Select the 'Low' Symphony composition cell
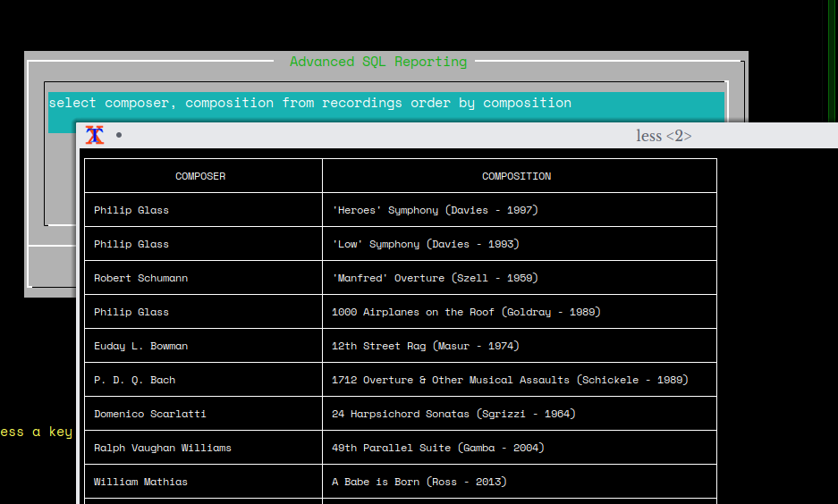This screenshot has height=504, width=838. 425,244
